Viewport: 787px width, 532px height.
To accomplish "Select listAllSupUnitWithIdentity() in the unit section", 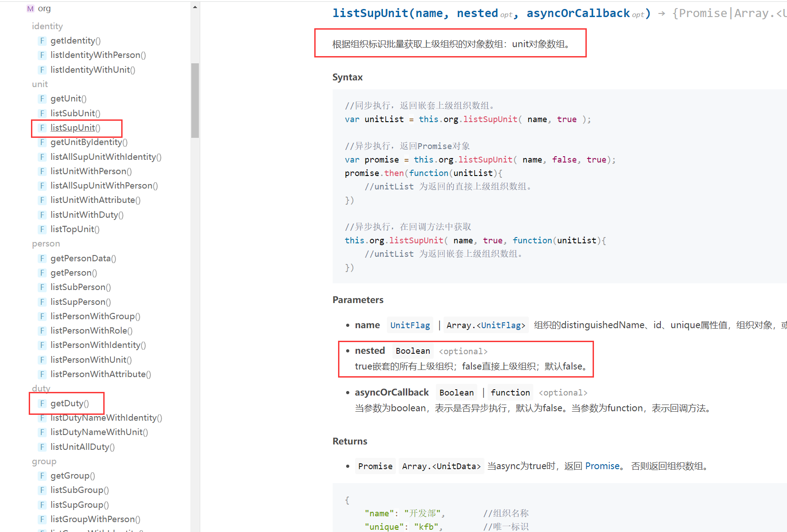I will [x=106, y=157].
